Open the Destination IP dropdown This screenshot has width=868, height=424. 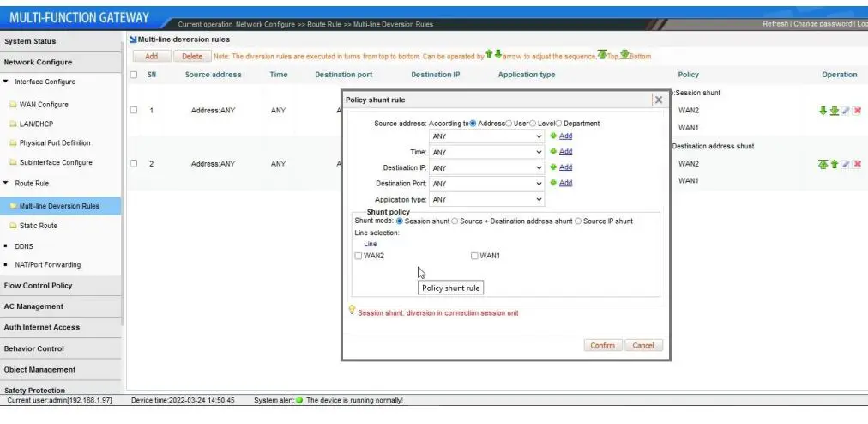pyautogui.click(x=486, y=167)
